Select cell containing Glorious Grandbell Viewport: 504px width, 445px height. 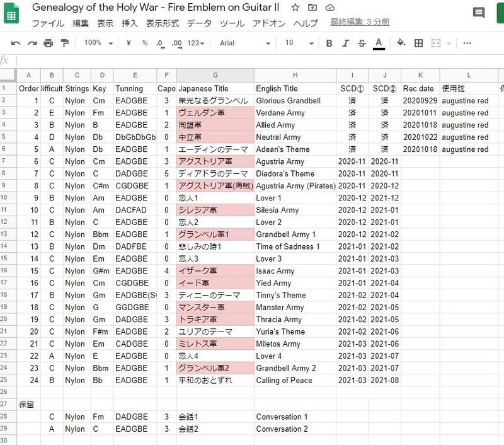point(295,101)
